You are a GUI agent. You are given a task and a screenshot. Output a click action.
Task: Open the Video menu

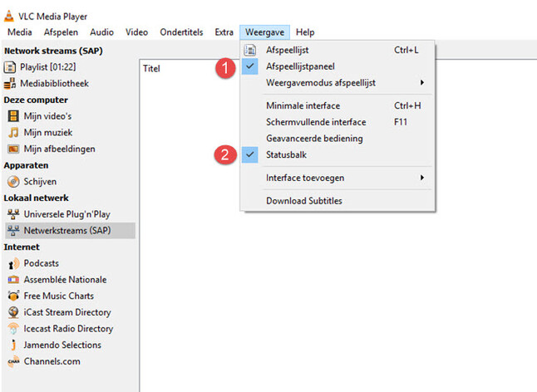pyautogui.click(x=136, y=32)
